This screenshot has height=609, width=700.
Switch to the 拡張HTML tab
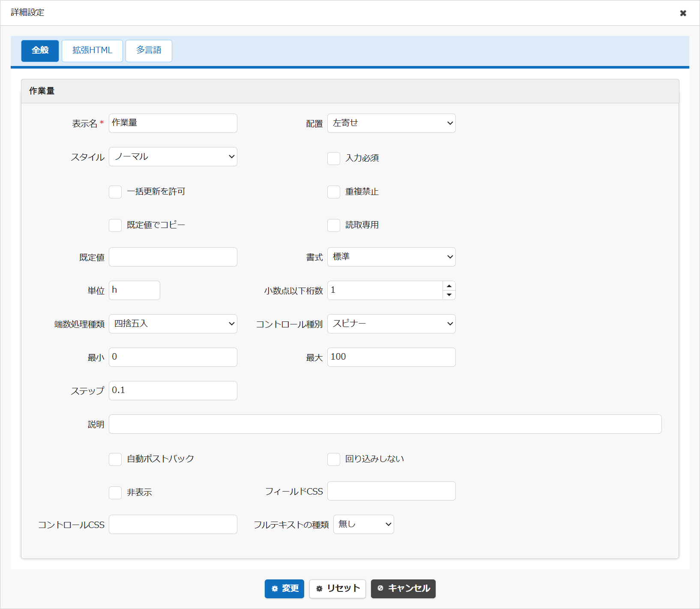click(93, 51)
